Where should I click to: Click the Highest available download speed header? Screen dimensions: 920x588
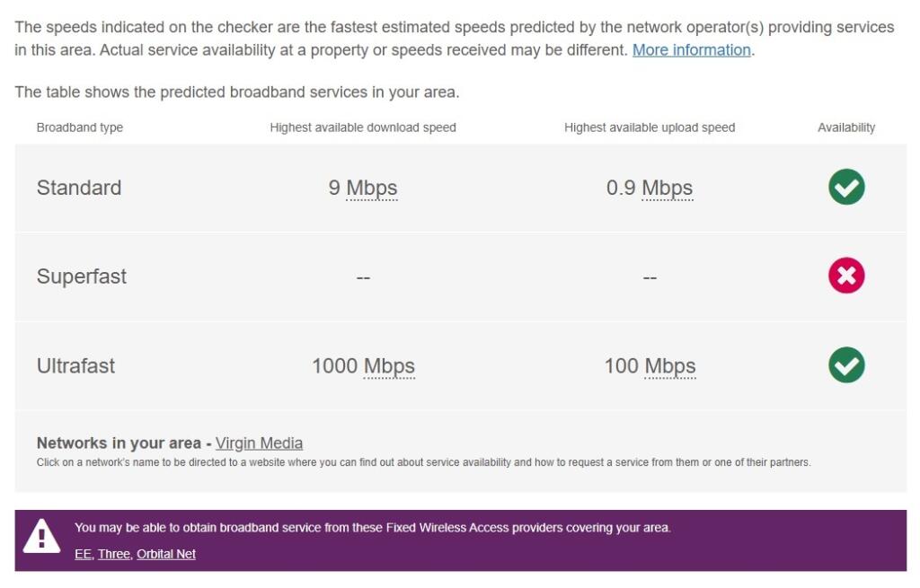point(364,127)
